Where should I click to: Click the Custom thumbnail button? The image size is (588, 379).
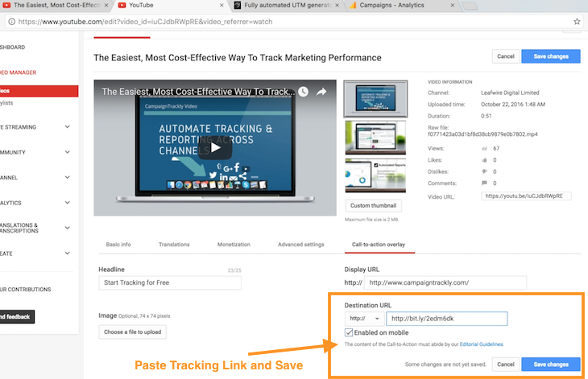373,206
